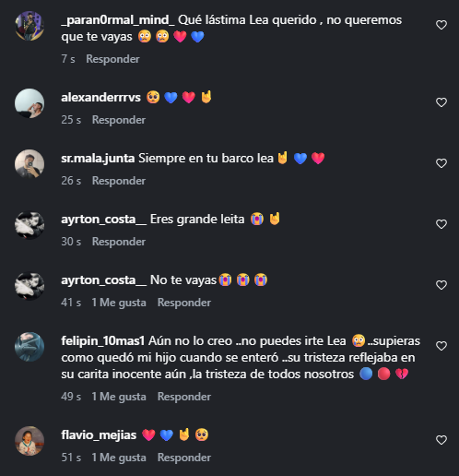Like felipin_10mas1's long comment
459x476 pixels.
click(441, 346)
